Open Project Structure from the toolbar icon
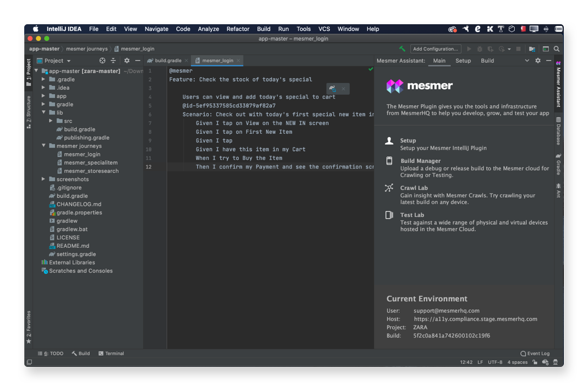 pos(532,49)
